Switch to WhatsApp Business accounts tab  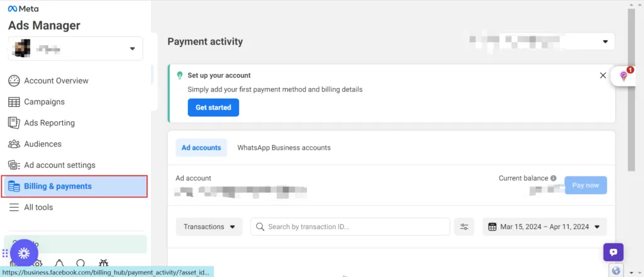[x=284, y=148]
